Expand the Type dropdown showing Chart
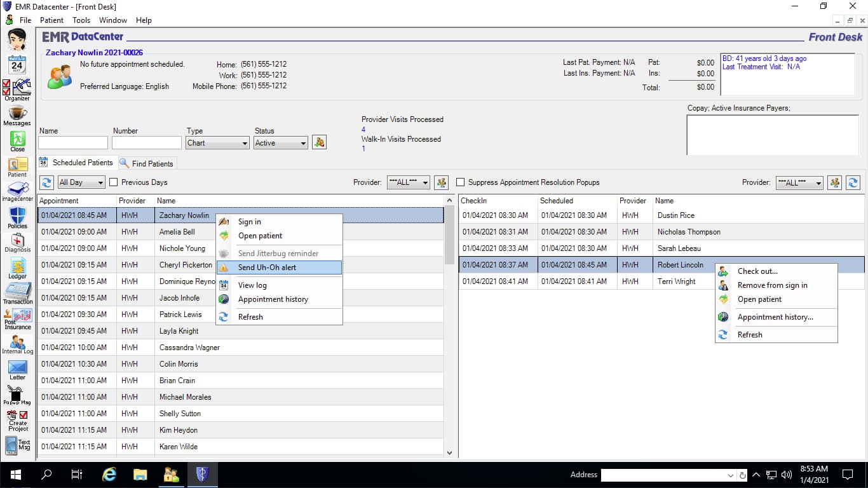868x488 pixels. [x=245, y=144]
